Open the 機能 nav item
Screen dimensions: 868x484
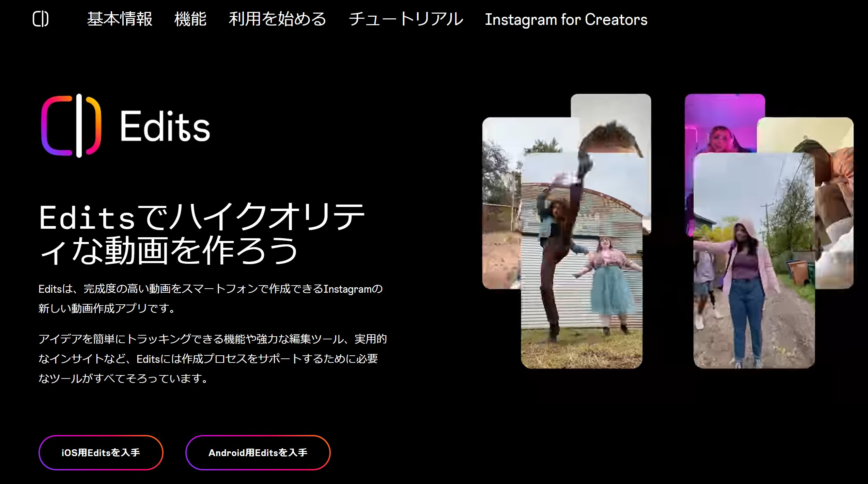pos(190,19)
